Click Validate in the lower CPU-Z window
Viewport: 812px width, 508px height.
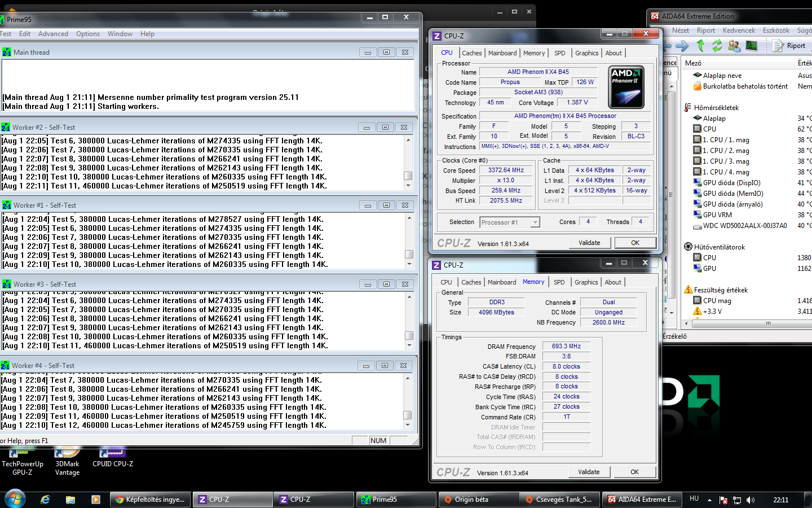pos(589,472)
